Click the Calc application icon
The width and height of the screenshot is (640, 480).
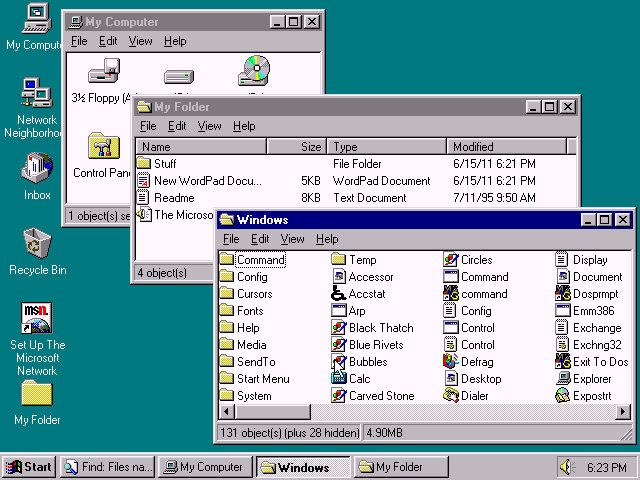(339, 379)
